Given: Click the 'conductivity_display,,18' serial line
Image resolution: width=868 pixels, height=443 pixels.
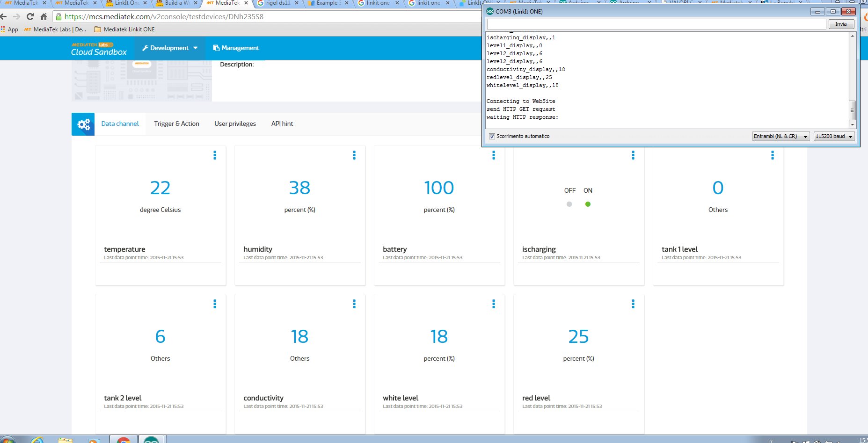Looking at the screenshot, I should pyautogui.click(x=525, y=69).
